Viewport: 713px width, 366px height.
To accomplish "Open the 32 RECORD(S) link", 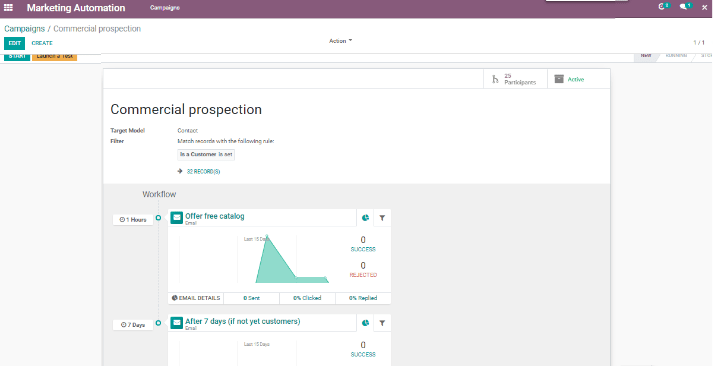I will [x=204, y=171].
